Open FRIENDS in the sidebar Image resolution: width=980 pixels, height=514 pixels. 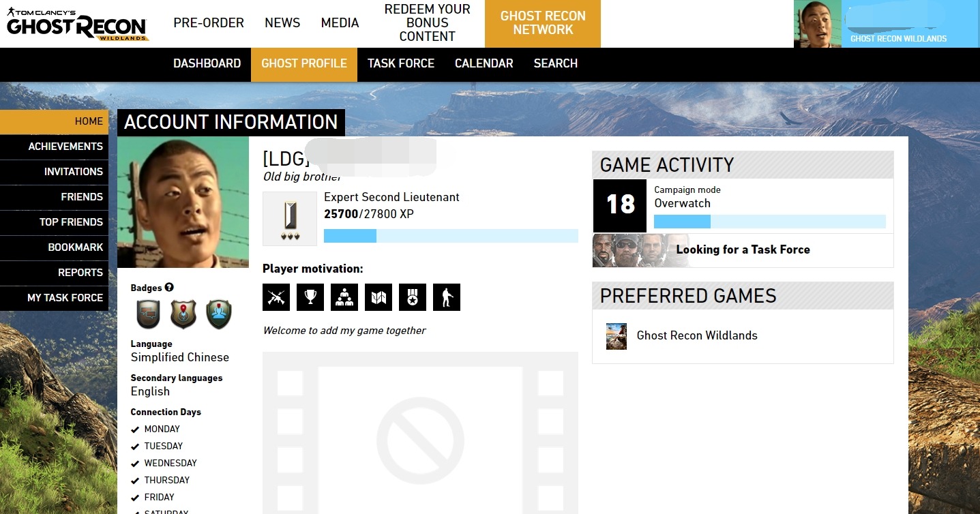pyautogui.click(x=54, y=197)
